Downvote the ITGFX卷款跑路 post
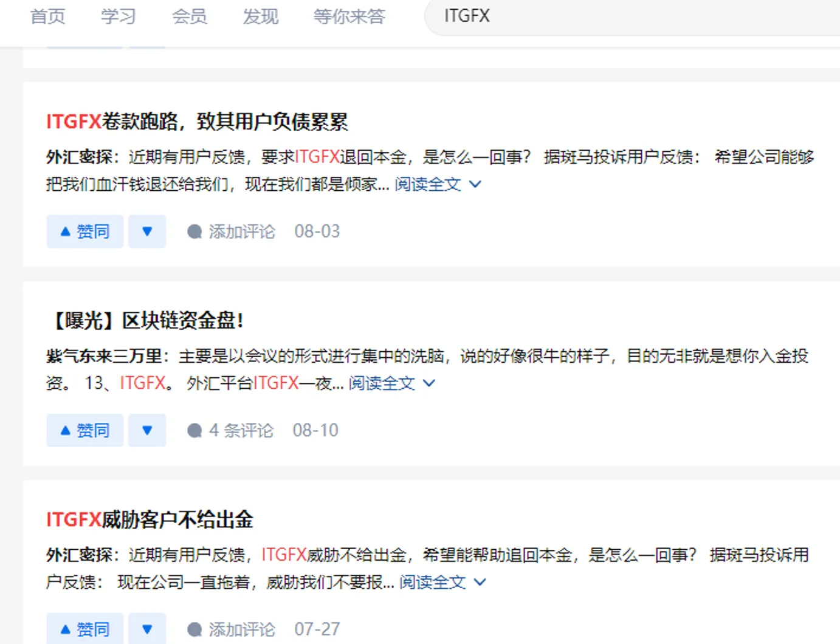This screenshot has width=840, height=644. click(147, 231)
